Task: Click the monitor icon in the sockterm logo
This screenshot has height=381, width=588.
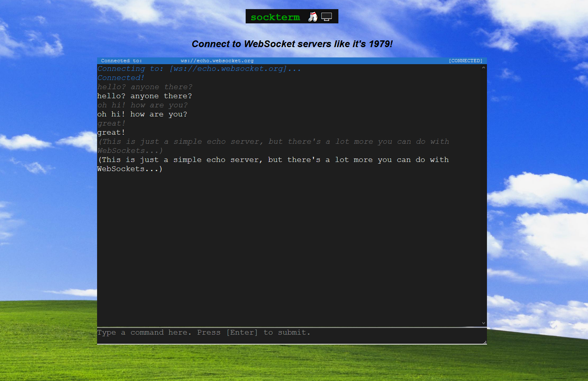Action: click(326, 17)
